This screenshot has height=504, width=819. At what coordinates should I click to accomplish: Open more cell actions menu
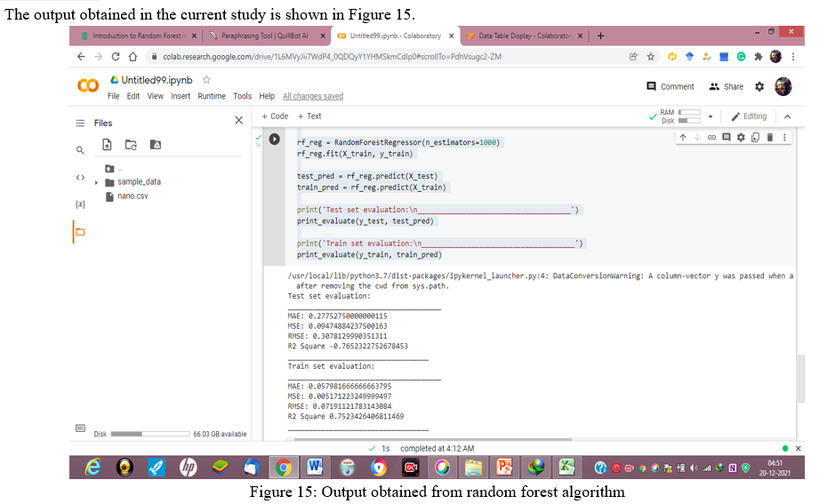[784, 138]
